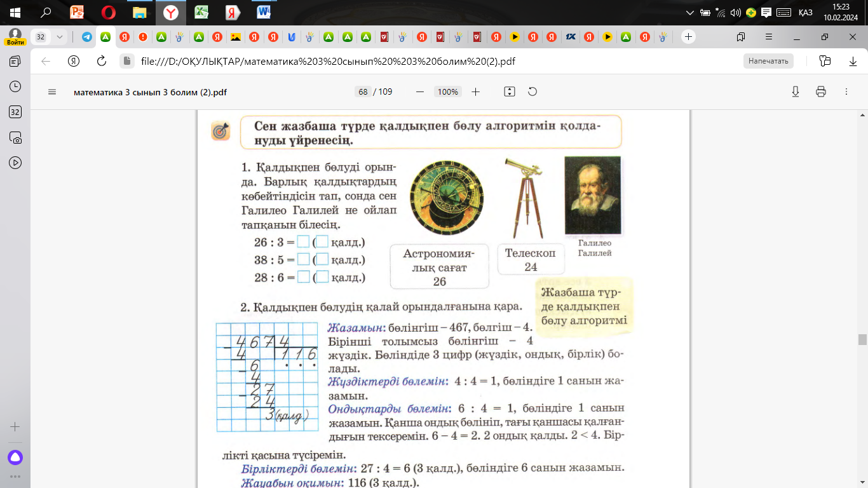Click the sidebar 32 tabs counter icon
The width and height of the screenshot is (868, 488).
[x=15, y=112]
